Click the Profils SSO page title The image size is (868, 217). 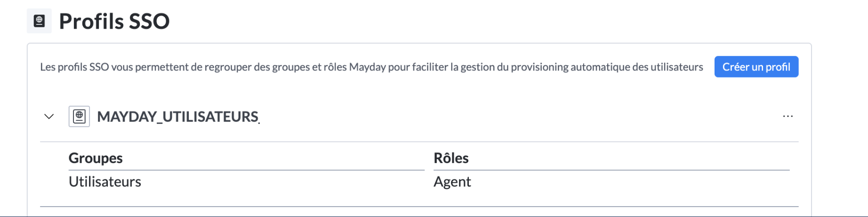coord(114,22)
